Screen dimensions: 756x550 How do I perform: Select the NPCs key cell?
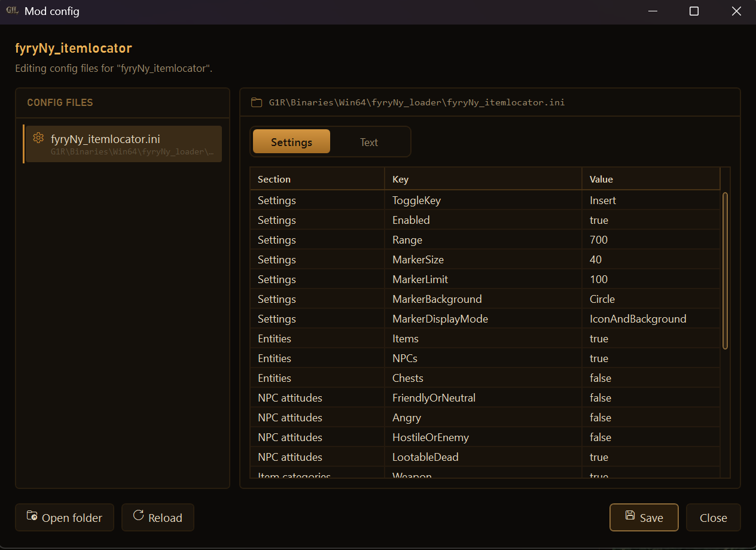(483, 358)
